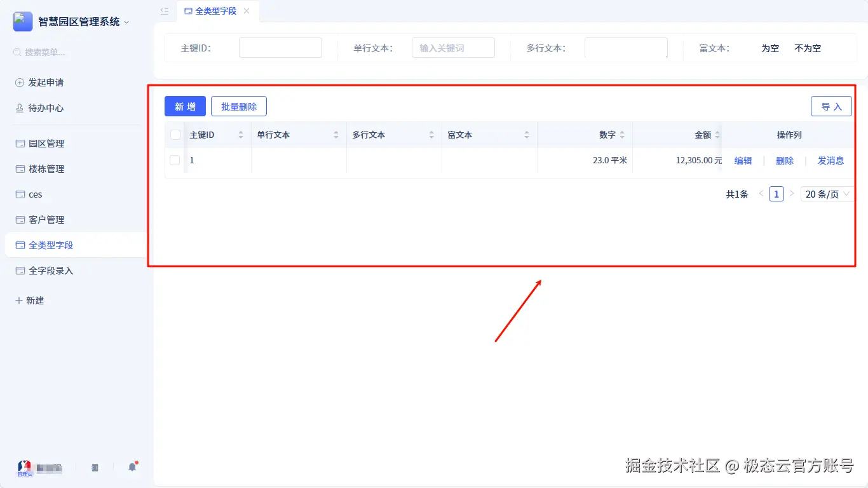868x488 pixels.
Task: Expand the 智慧园区管理系统 title dropdown arrow
Action: click(x=126, y=22)
